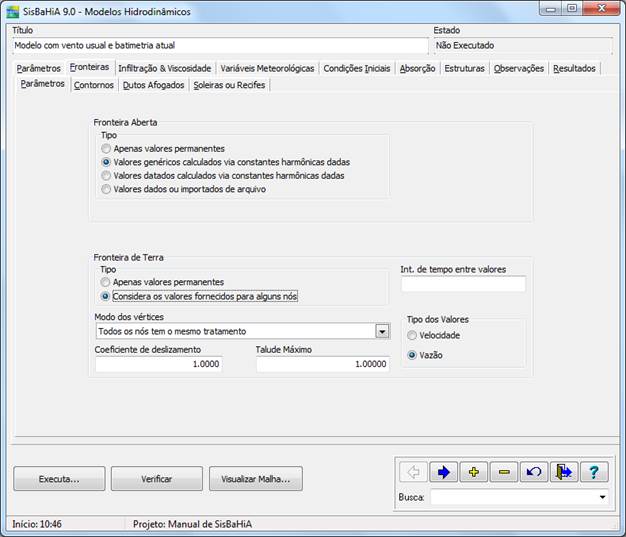Select 'Valores genéricos calculados via constantes harmônicas dadas'
Viewport: 626px width, 537px height.
tap(226, 162)
